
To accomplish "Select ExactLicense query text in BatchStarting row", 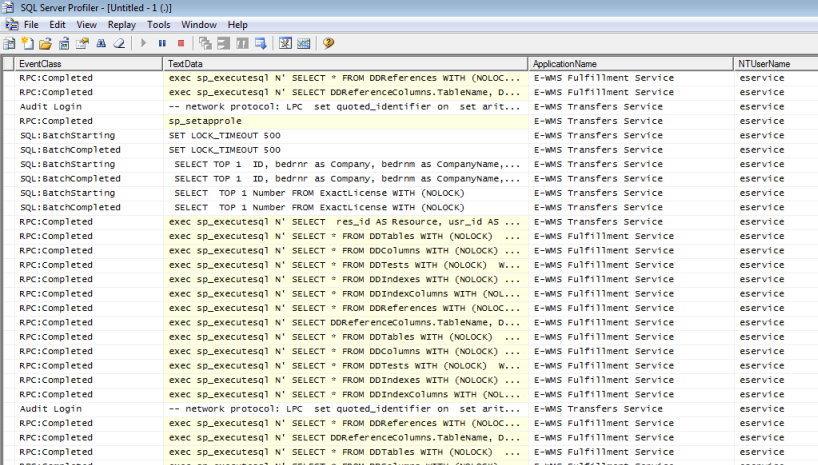I will (x=345, y=193).
